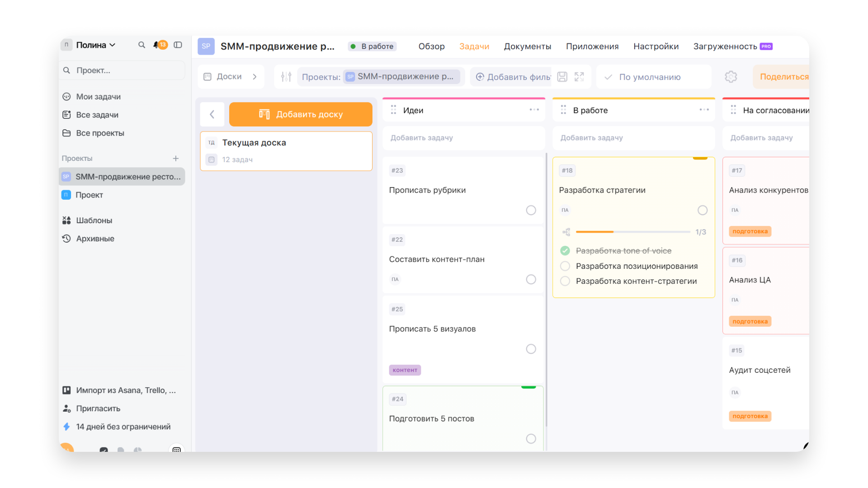The width and height of the screenshot is (868, 488).
Task: Open the Обзор tab
Action: point(431,47)
